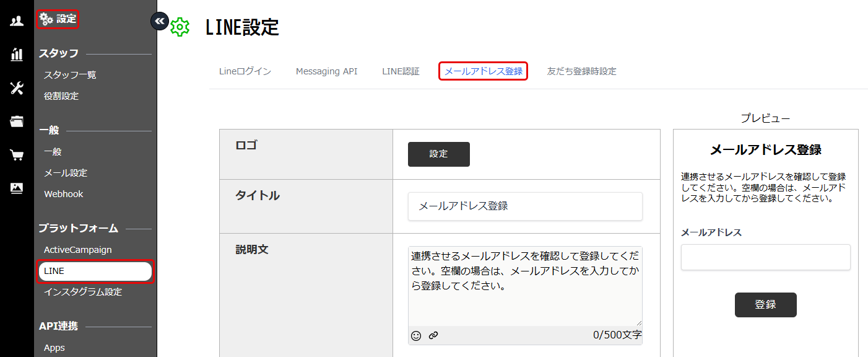Screen dimensions: 868x357
Task: Open the 友だち登録時設定 tab
Action: [581, 71]
